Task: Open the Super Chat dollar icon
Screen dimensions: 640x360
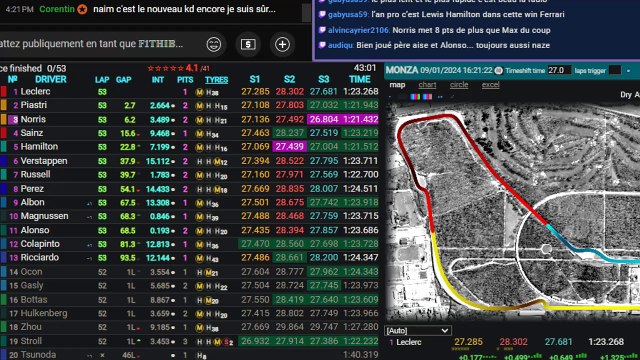Action: coord(248,44)
